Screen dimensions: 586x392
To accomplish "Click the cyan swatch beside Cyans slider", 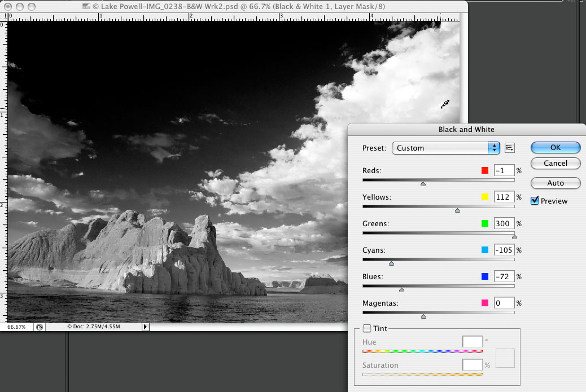I will [x=484, y=249].
